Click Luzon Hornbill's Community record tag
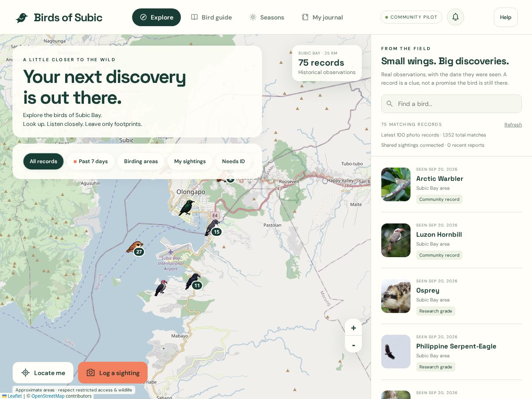This screenshot has height=399, width=532. (x=439, y=255)
